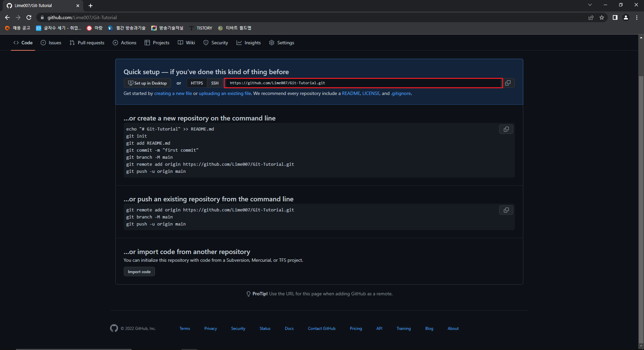
Task: Go to the Actions tab
Action: point(124,43)
